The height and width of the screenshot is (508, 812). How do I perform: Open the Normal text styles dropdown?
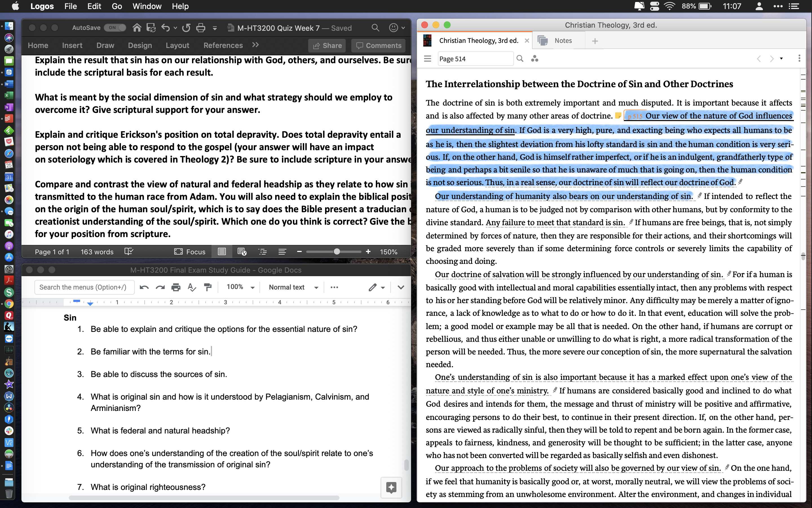point(293,287)
